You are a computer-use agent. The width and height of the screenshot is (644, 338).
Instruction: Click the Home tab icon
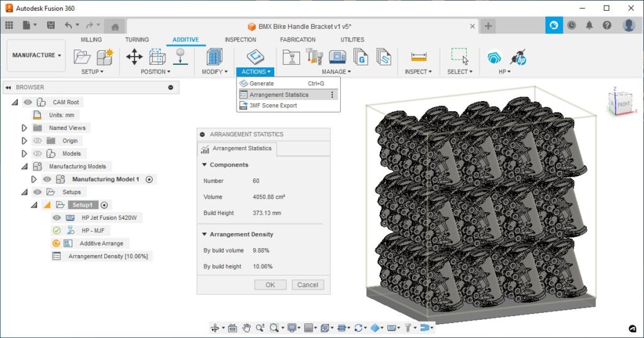(x=114, y=26)
